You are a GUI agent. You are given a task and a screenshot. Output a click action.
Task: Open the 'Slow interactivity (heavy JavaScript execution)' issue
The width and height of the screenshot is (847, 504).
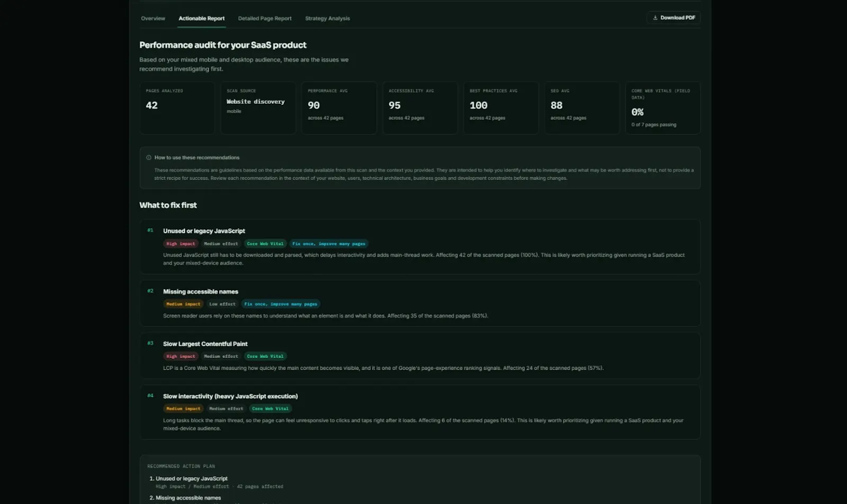point(230,397)
